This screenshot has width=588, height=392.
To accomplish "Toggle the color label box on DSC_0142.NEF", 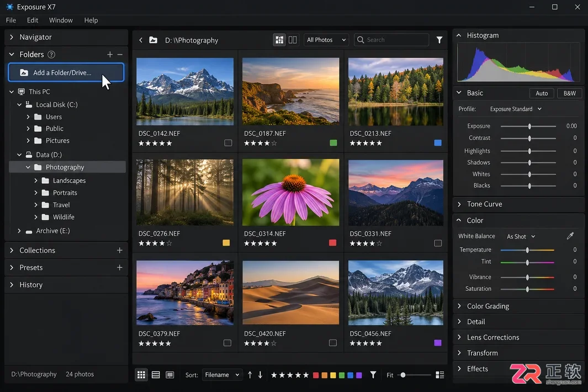I will (x=228, y=143).
